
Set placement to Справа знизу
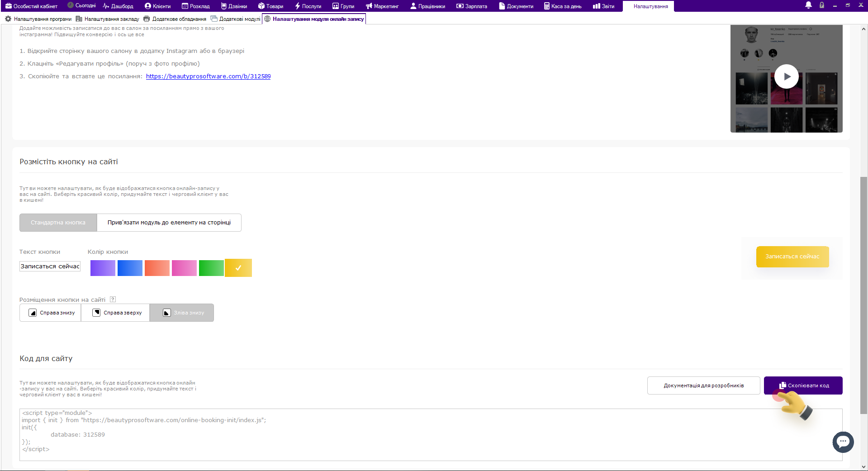pos(50,313)
